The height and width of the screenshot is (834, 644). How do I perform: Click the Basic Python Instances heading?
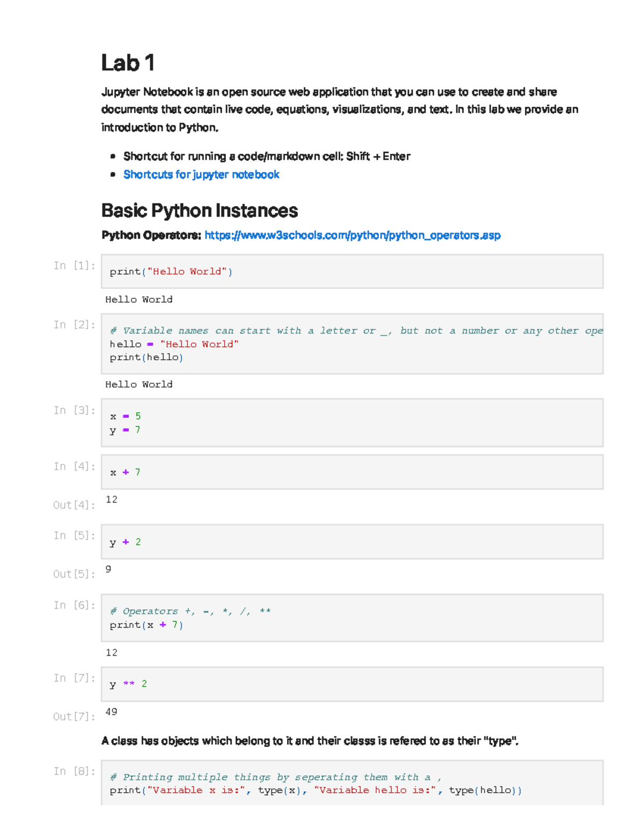click(199, 211)
